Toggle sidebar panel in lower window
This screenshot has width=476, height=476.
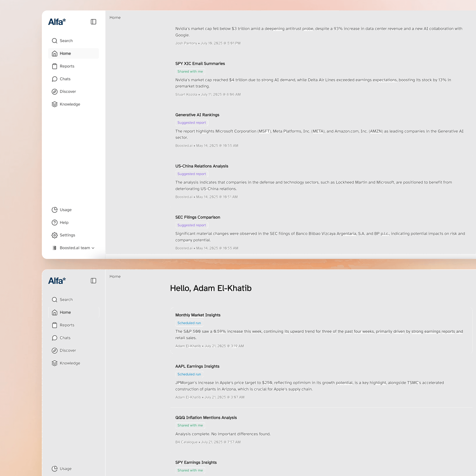(93, 281)
